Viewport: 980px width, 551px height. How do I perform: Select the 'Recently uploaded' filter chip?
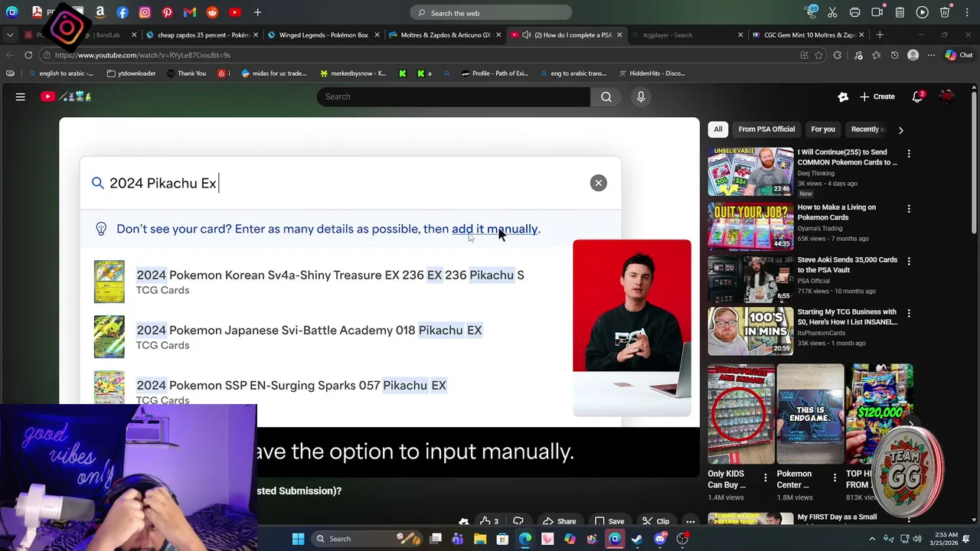point(867,129)
